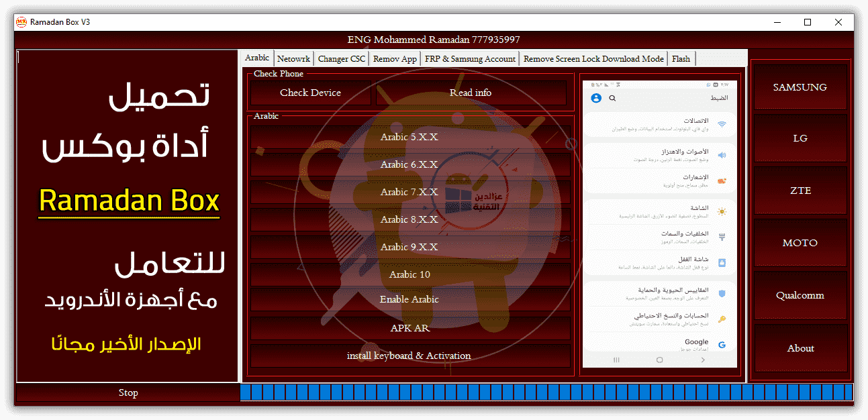Screen dimensions: 868x420
Task: Click the accounts key icon in phone preview
Action: [x=722, y=319]
